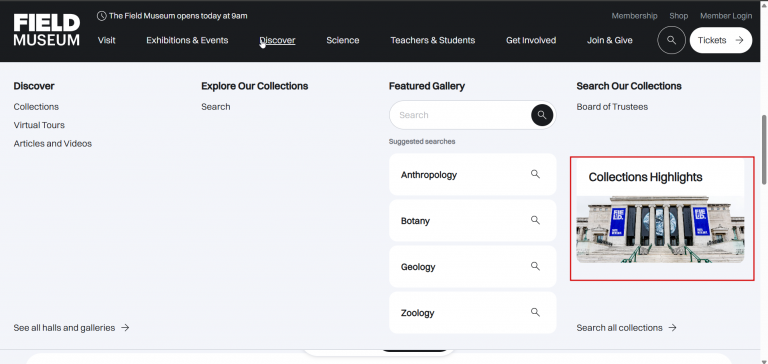Viewport: 768px width, 364px height.
Task: Click Explore Our Collections heading
Action: (x=255, y=86)
